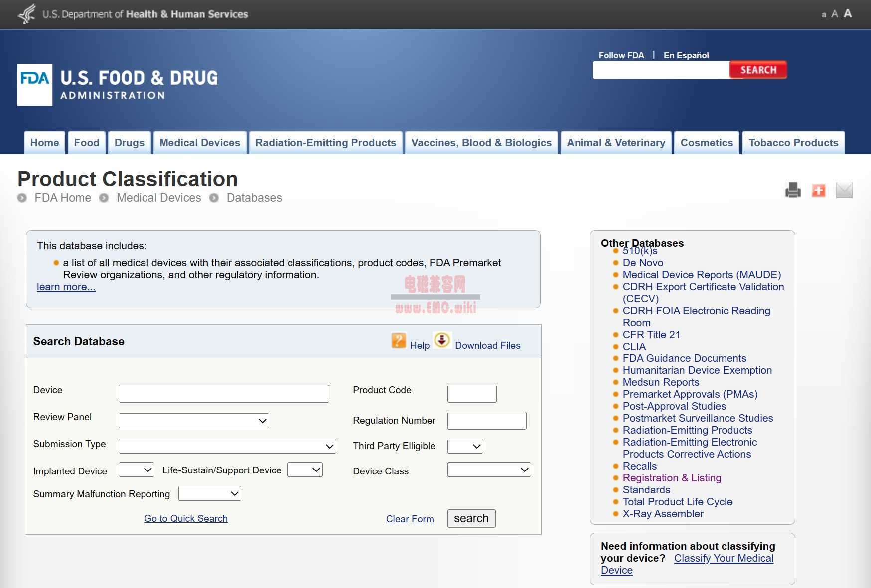871x588 pixels.
Task: Open the Cosmetics navigation tab
Action: (707, 143)
